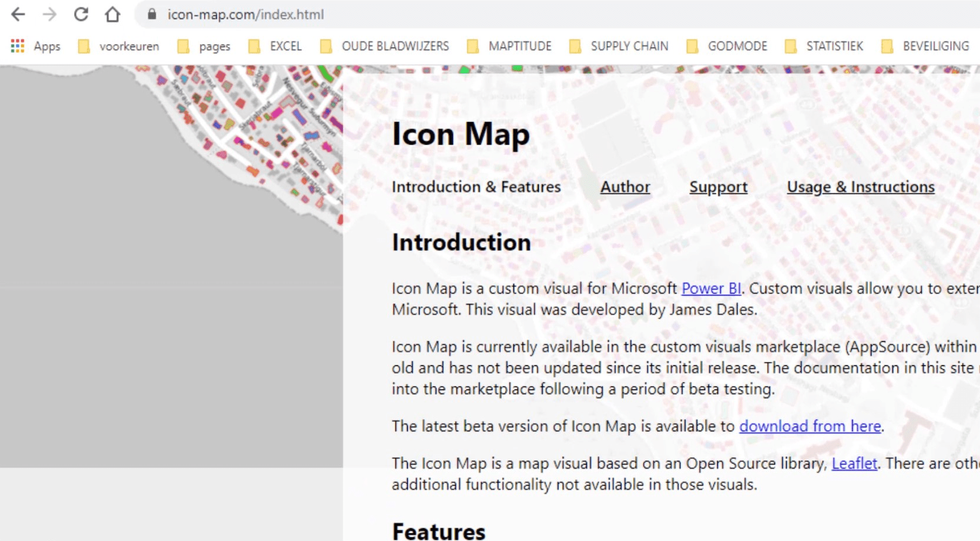Viewport: 980px width, 541px height.
Task: Open the SUPPLY CHAIN bookmark folder
Action: click(619, 46)
